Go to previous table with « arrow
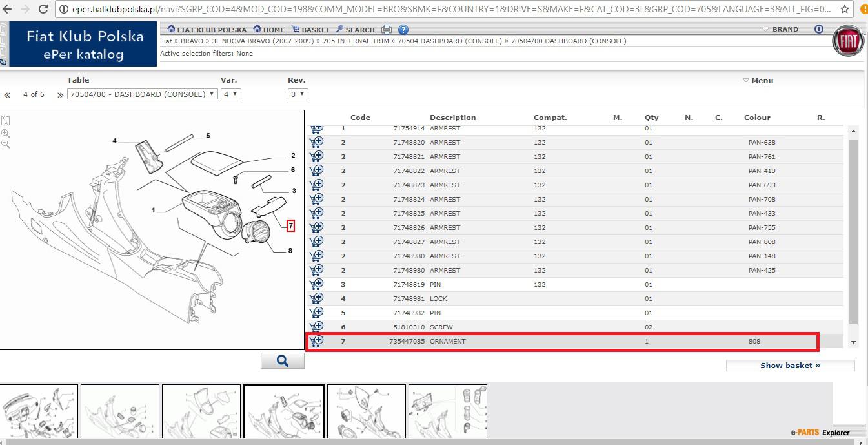This screenshot has height=445, width=868. [7, 95]
